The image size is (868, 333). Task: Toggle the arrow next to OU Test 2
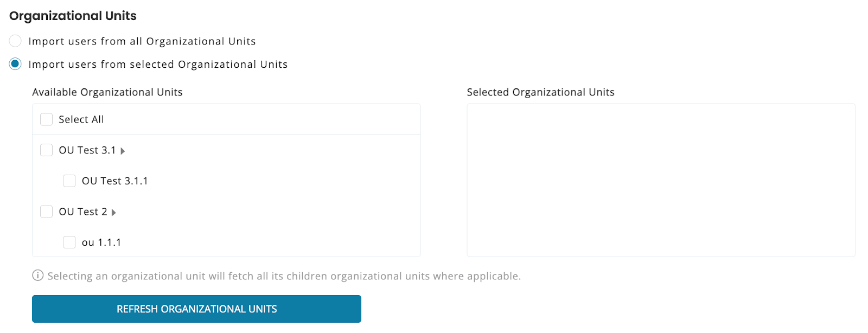point(114,213)
